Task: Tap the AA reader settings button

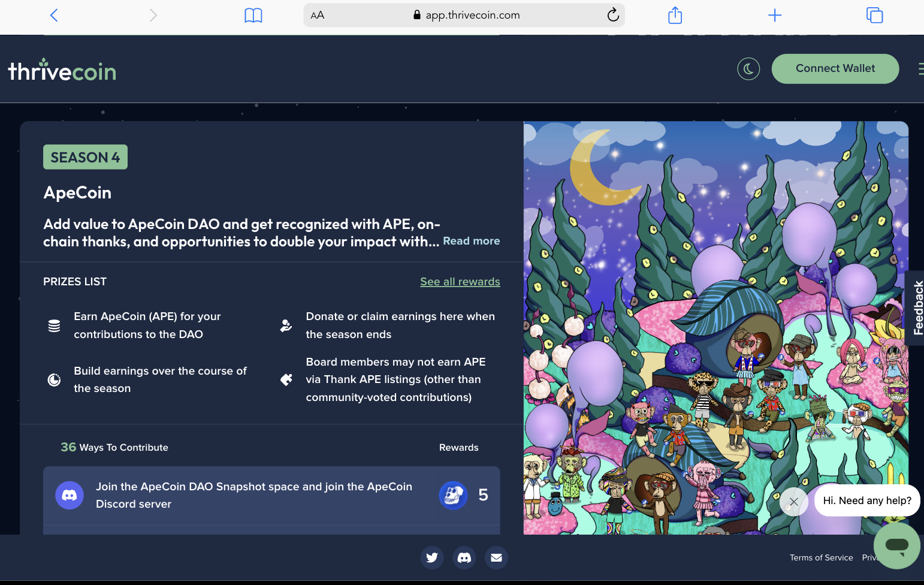Action: (x=318, y=15)
